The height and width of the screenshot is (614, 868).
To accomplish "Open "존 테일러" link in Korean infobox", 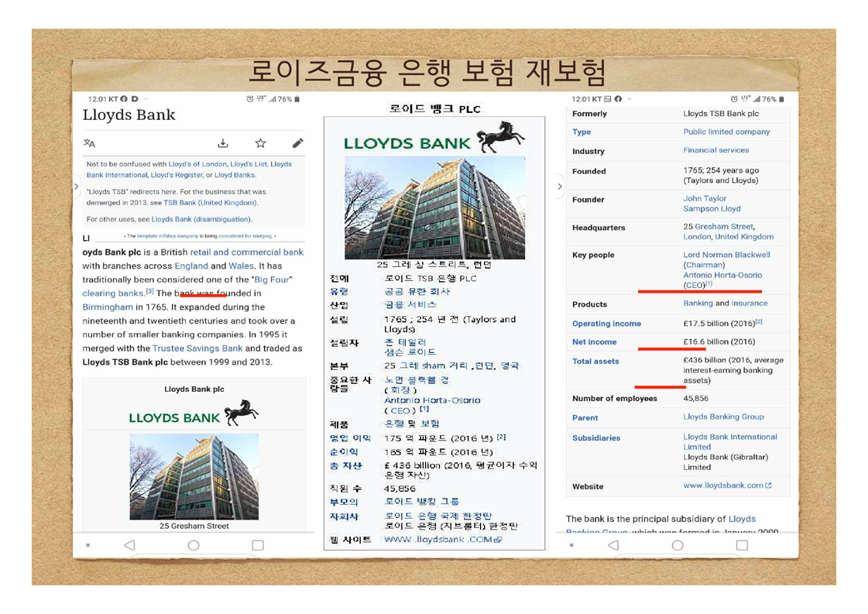I will 405,342.
